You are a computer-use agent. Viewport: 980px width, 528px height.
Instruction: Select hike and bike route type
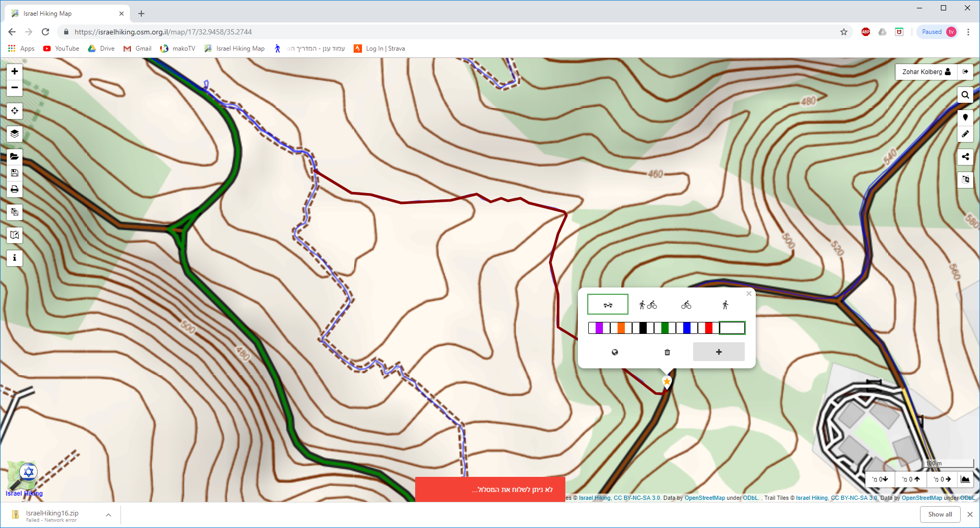(648, 305)
